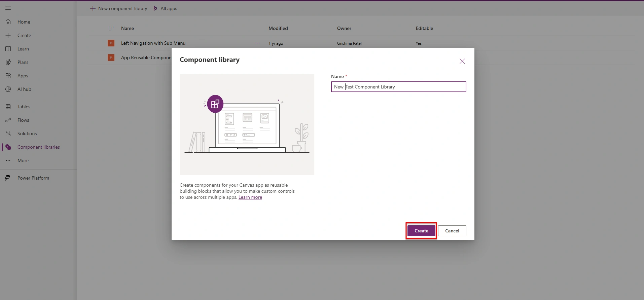The width and height of the screenshot is (644, 300).
Task: Open Left Navigation with Sub Menu library
Action: pos(153,43)
